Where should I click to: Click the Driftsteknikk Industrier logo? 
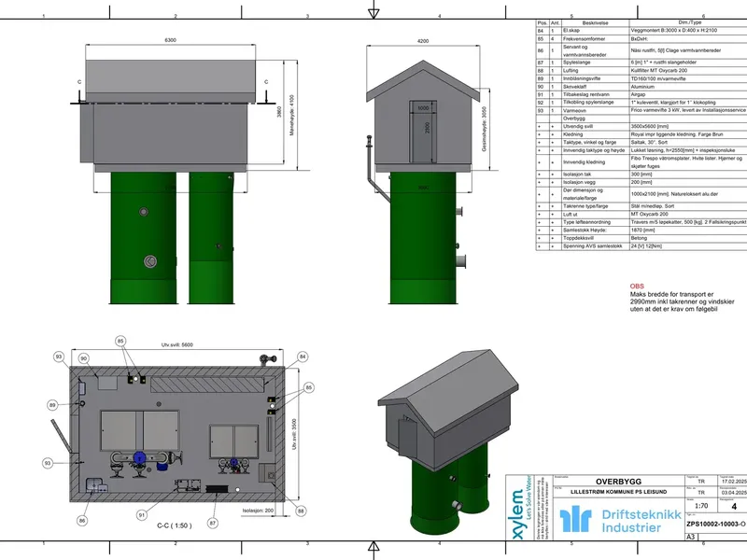(620, 520)
